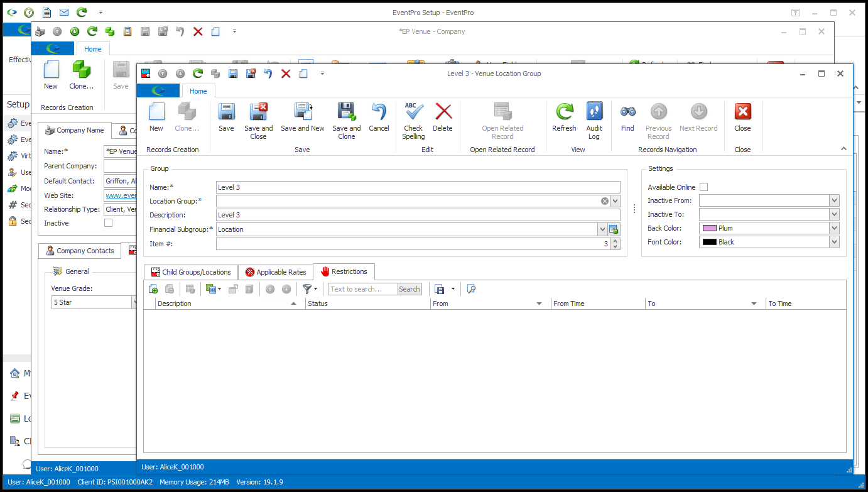This screenshot has height=492, width=868.
Task: Click the green down arrow in the EP Venue Company toolbar
Action: pyautogui.click(x=75, y=31)
